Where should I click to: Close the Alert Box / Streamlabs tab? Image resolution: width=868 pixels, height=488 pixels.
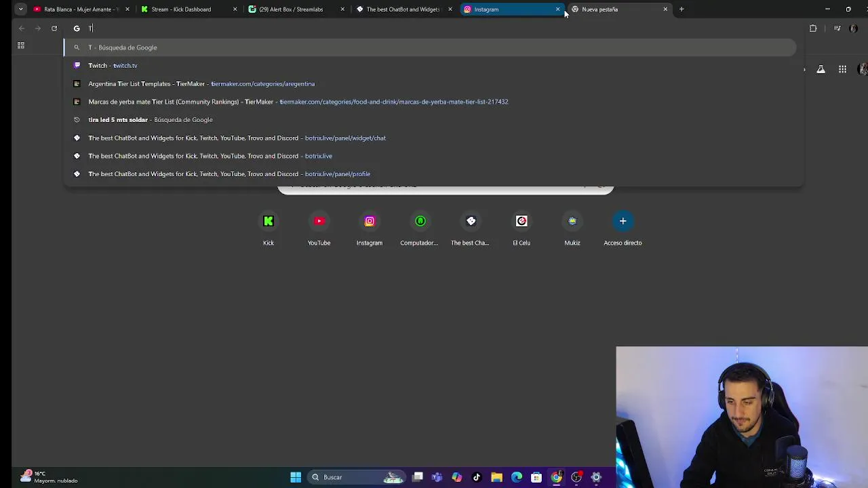pyautogui.click(x=342, y=9)
